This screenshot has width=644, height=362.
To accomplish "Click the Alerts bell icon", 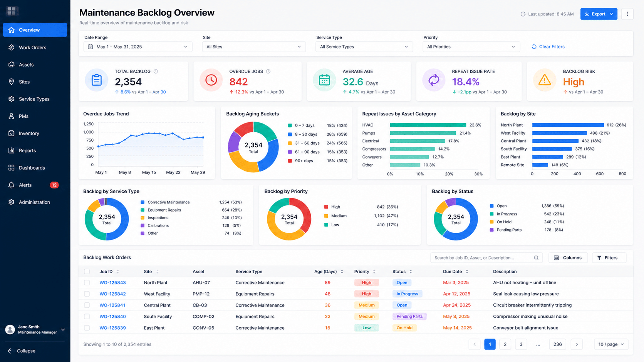I will click(12, 185).
